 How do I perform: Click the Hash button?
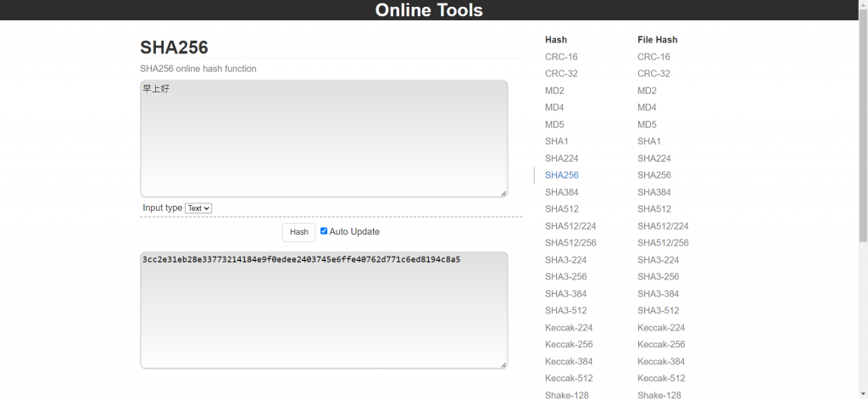click(x=299, y=232)
